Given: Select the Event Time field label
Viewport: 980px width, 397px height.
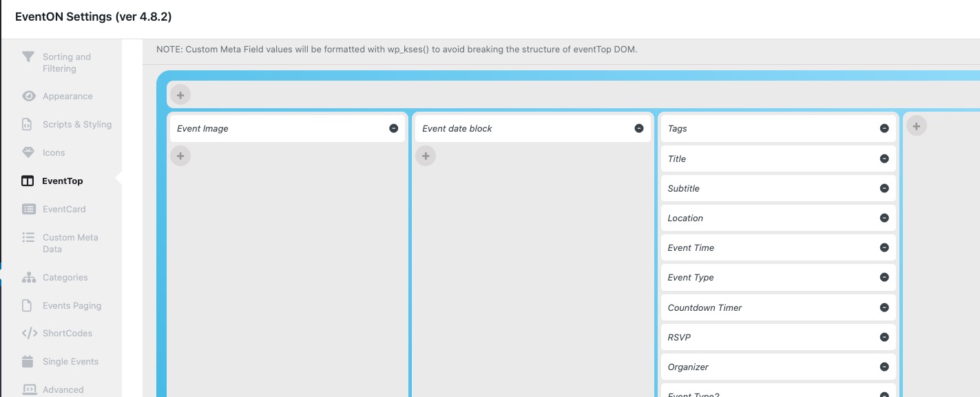Looking at the screenshot, I should point(691,247).
